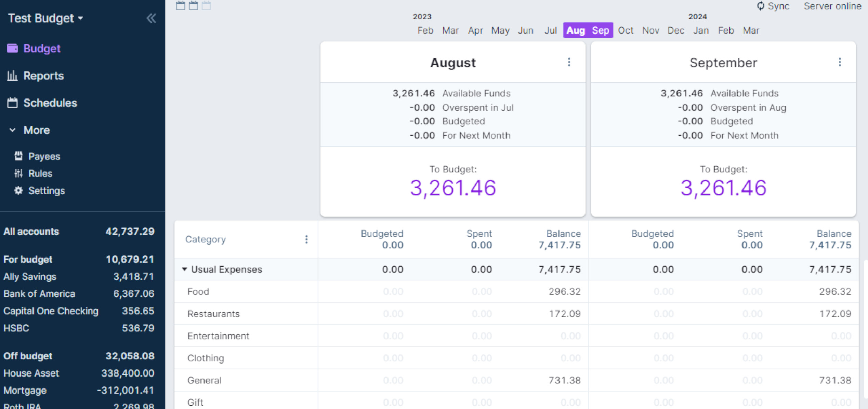Collapse the sidebar with double-chevron icon
This screenshot has height=409, width=868.
[151, 18]
